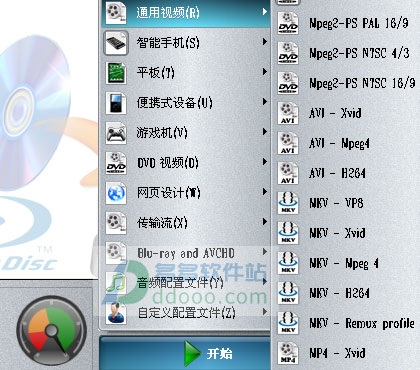Click the green play arrow on 开始
Screen dimensions: 420x370
click(x=192, y=353)
